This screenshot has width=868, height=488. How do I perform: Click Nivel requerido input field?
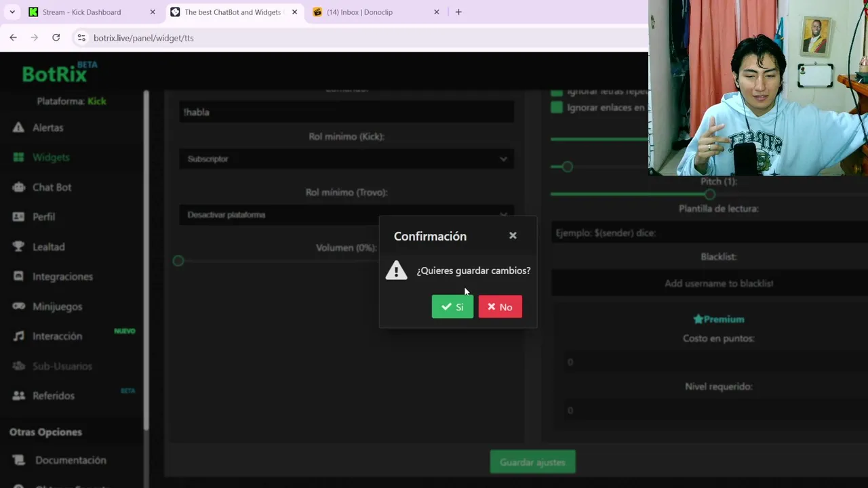[715, 410]
